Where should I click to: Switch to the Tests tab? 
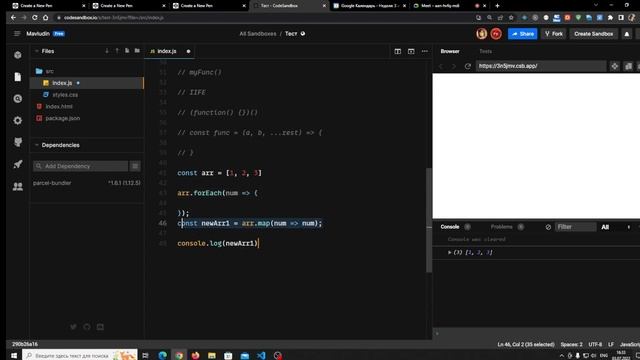click(485, 51)
